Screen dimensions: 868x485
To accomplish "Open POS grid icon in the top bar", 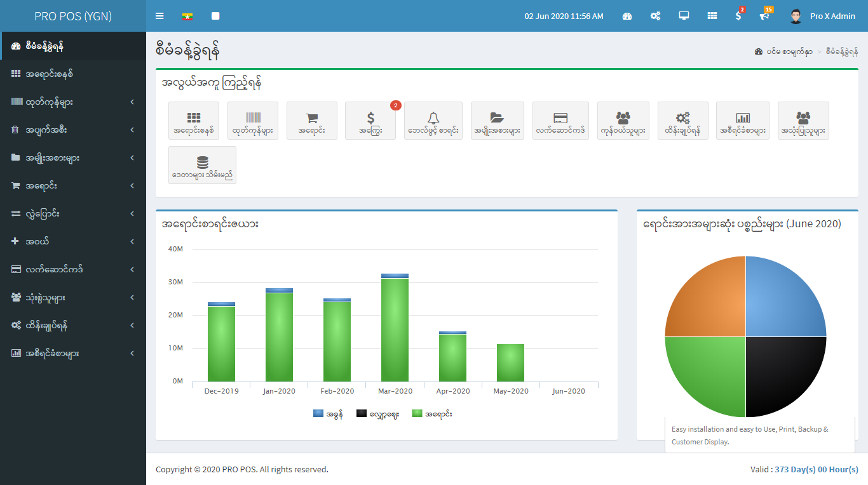I will (x=712, y=16).
